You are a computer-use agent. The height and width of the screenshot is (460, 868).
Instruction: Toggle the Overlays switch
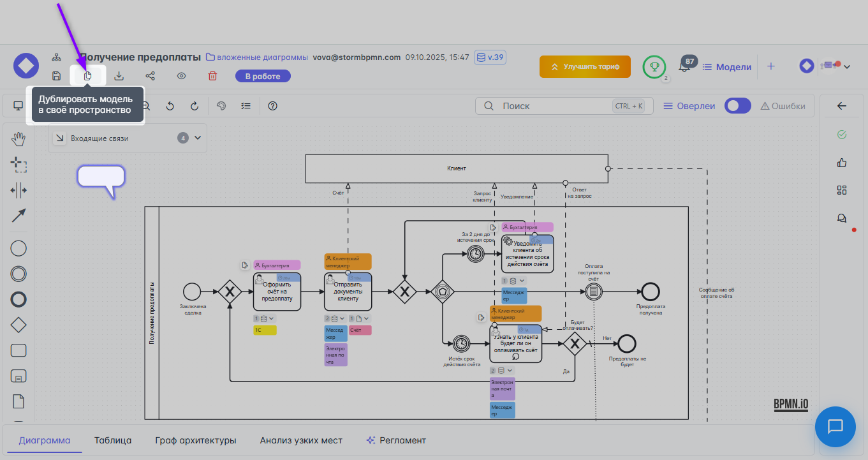738,106
